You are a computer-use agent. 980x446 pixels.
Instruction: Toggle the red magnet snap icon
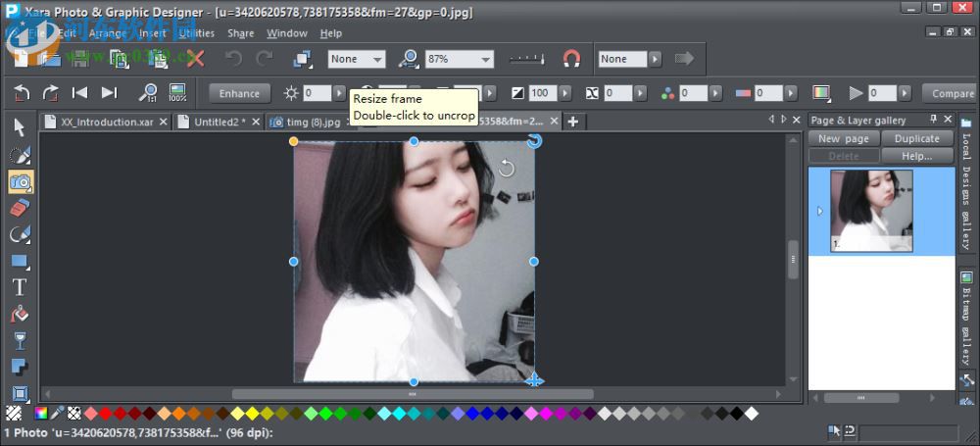pos(571,59)
